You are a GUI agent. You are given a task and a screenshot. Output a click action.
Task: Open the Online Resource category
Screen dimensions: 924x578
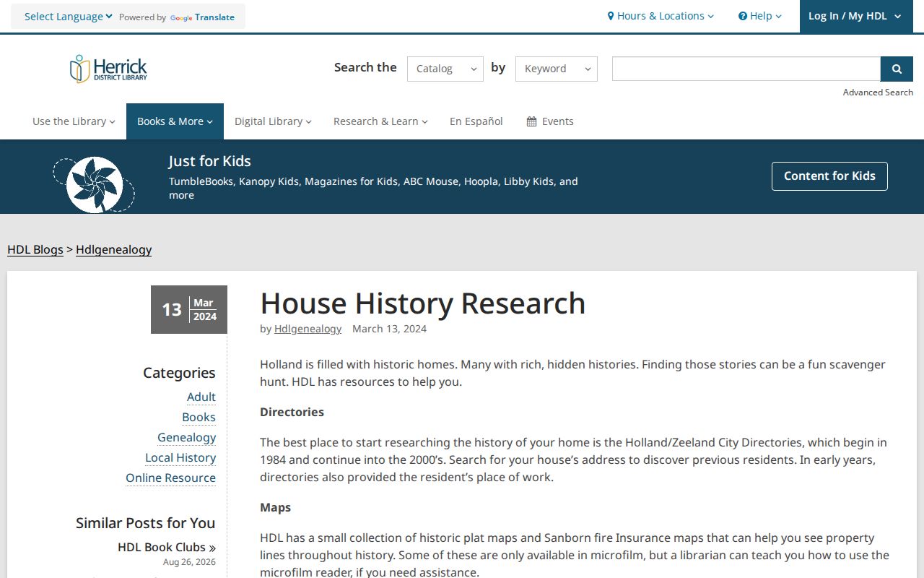pos(170,478)
